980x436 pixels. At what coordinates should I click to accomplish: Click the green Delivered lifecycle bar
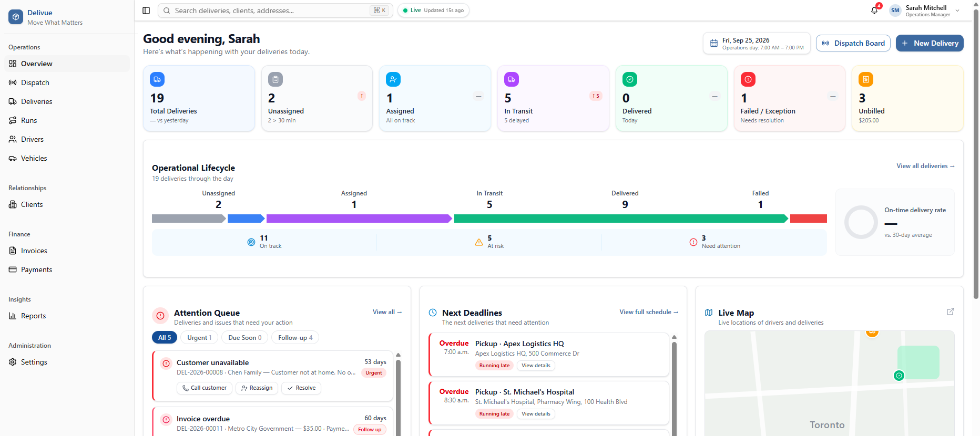pos(621,219)
